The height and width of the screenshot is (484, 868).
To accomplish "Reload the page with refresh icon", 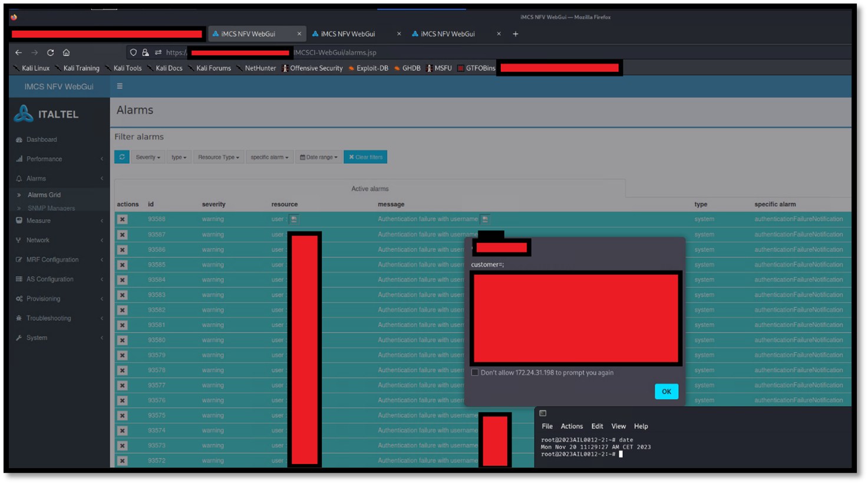I will coord(50,52).
